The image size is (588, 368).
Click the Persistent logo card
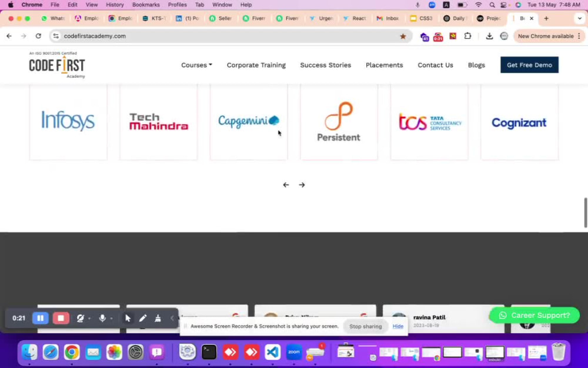point(339,121)
